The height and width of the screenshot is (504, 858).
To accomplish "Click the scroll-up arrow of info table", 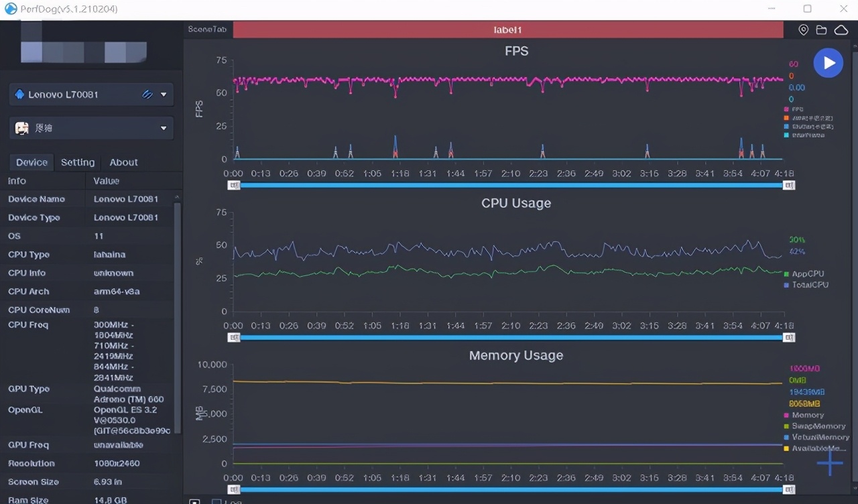I will (x=178, y=198).
